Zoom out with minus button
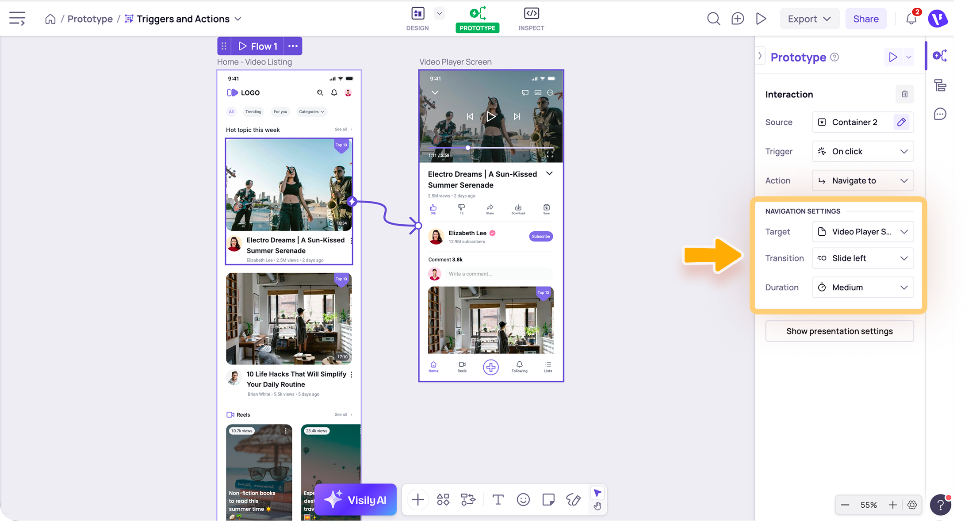The height and width of the screenshot is (521, 980). [x=845, y=505]
